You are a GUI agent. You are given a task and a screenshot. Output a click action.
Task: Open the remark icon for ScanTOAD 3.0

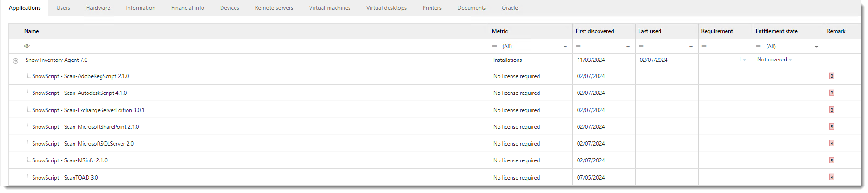[832, 177]
